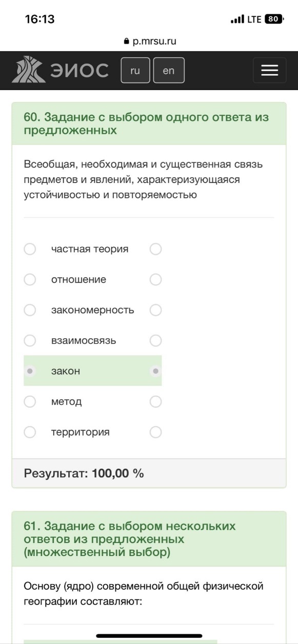
Task: Select the left radio for закон
Action: tap(30, 371)
